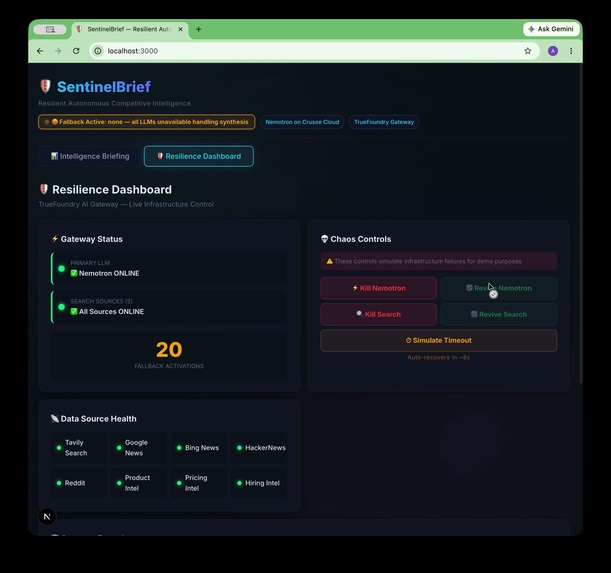Switch to Resilience Dashboard tab
The image size is (611, 573).
click(199, 156)
